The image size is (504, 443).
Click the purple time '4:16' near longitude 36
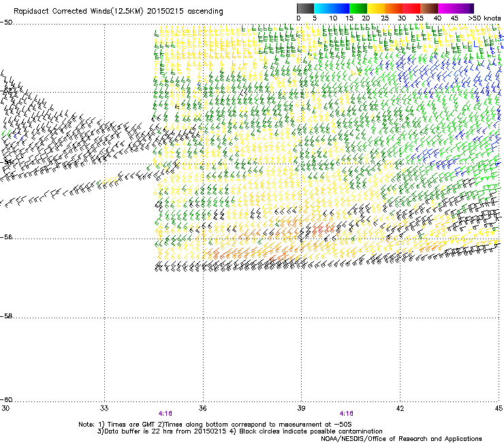pos(166,414)
